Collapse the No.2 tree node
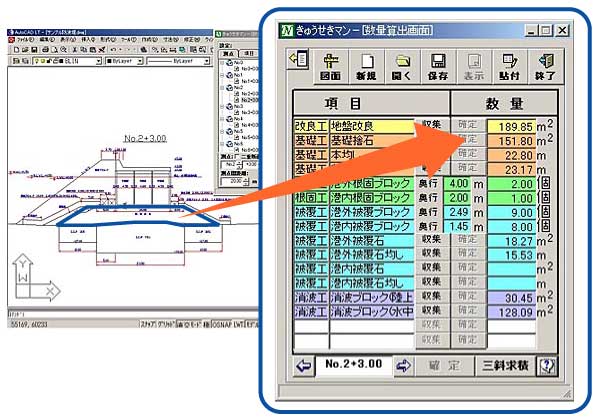This screenshot has width=595, height=420. point(223,88)
